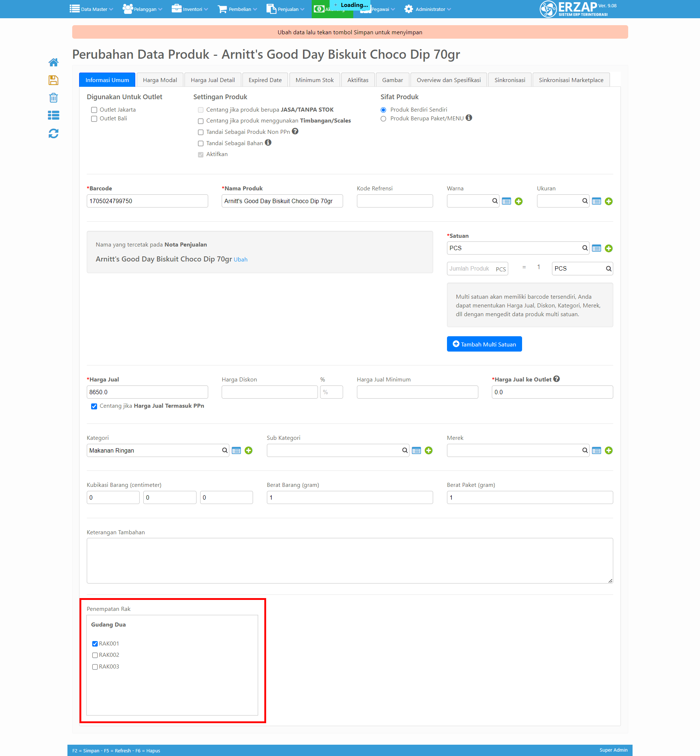Image resolution: width=700 pixels, height=756 pixels.
Task: Show info for Produk Berupa Paket/MENU
Action: coord(469,118)
